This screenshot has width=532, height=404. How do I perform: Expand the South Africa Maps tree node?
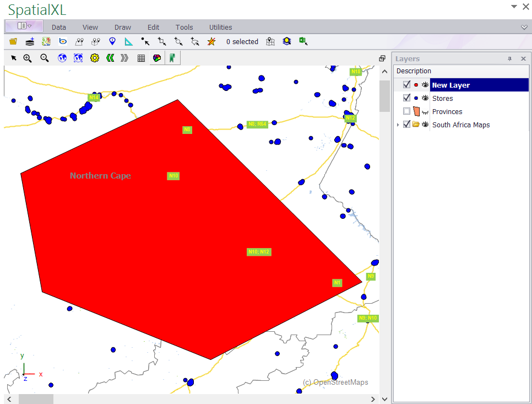click(x=398, y=125)
